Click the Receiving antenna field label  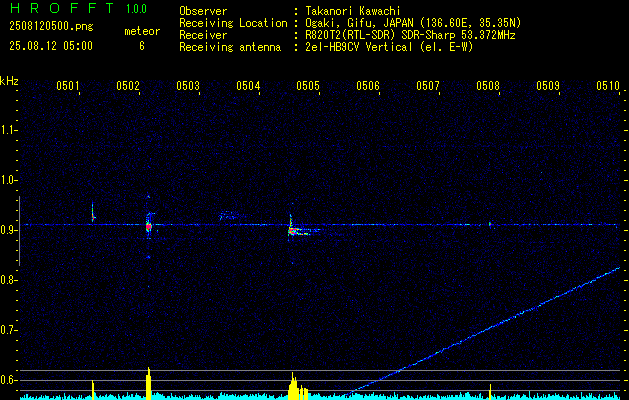pos(230,47)
